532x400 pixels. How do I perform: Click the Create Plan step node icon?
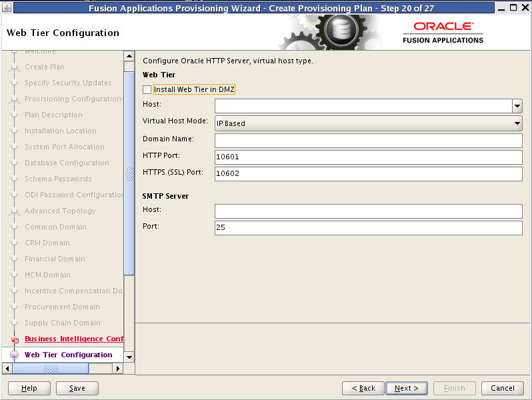click(x=14, y=67)
